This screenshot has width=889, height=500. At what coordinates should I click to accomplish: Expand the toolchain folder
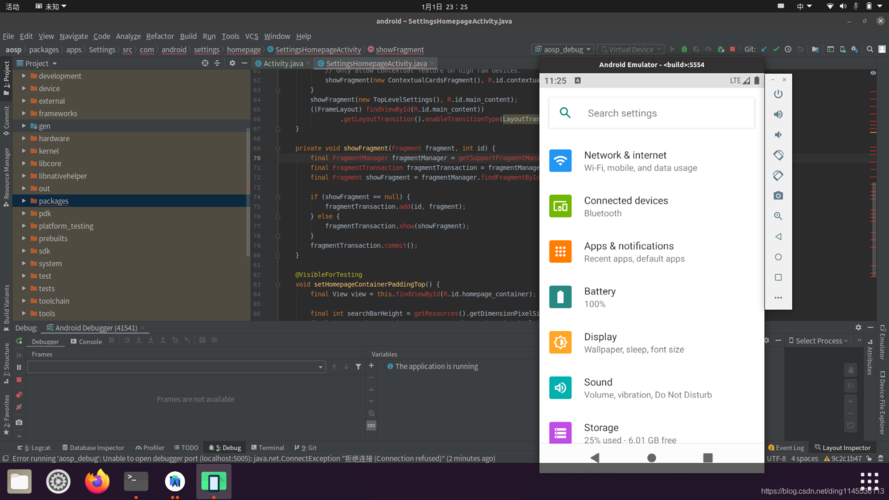tap(24, 300)
